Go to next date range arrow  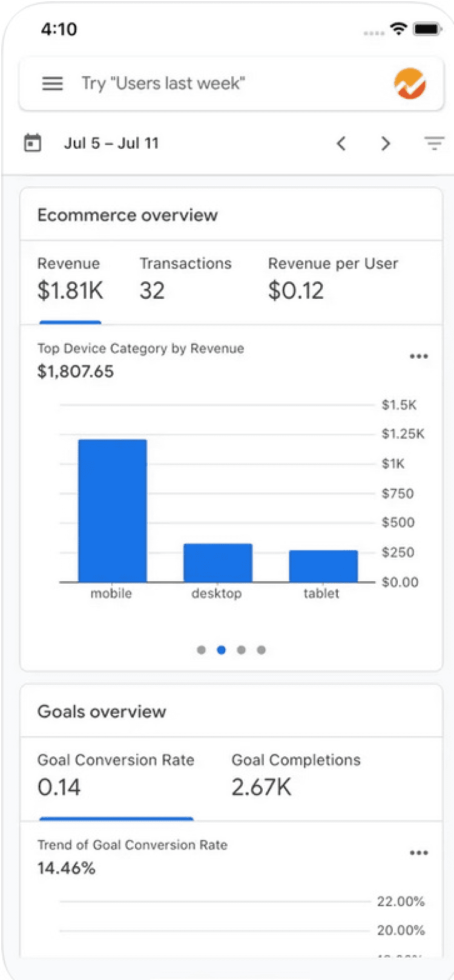pos(386,143)
